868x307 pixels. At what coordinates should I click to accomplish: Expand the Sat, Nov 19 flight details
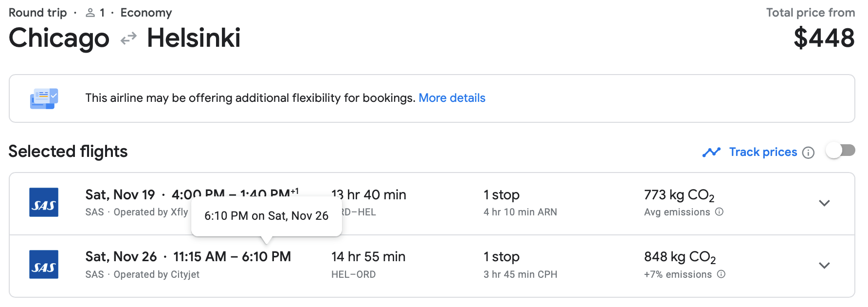824,203
